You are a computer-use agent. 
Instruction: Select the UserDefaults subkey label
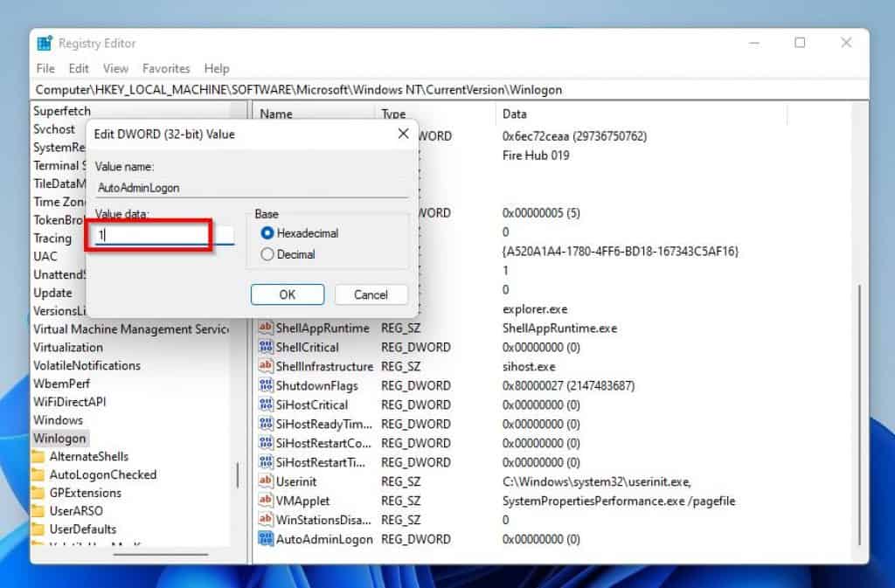(x=83, y=529)
